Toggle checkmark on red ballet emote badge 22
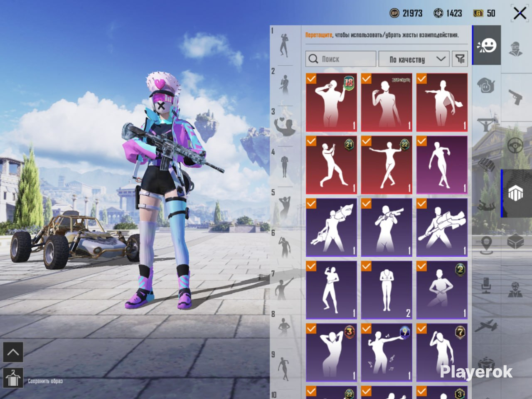 click(367, 141)
